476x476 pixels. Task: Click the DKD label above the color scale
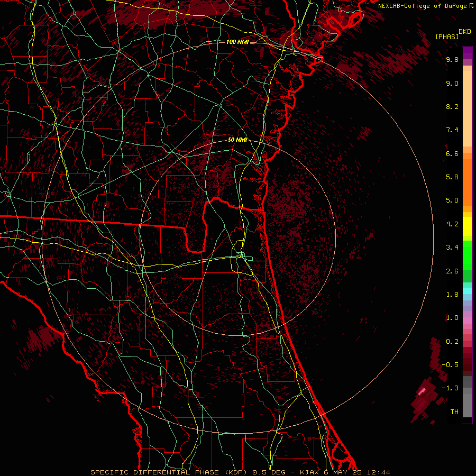[x=465, y=32]
